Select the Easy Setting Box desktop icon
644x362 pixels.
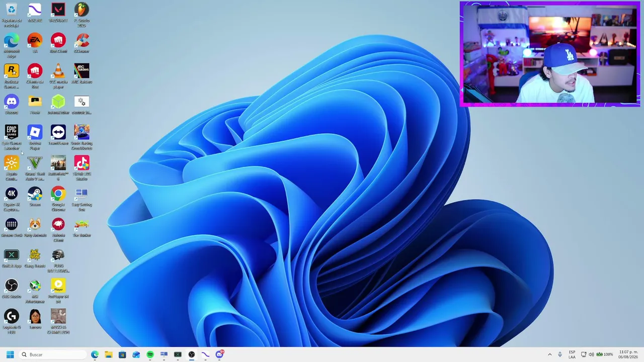[82, 199]
